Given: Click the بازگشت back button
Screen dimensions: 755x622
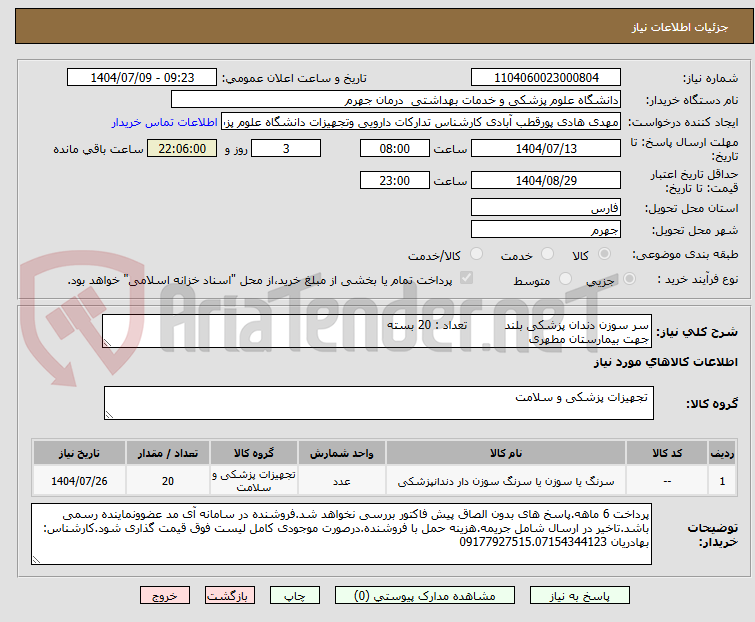Looking at the screenshot, I should tap(230, 596).
